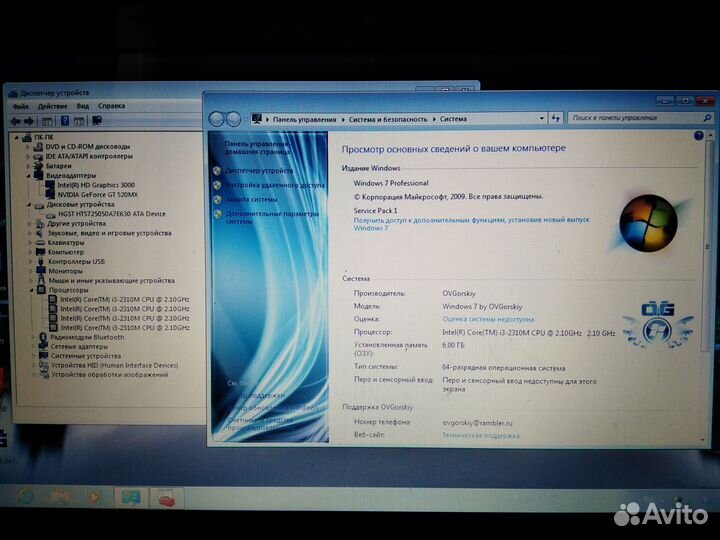Select the first Intel Core i3-2310M entry
This screenshot has height=540, width=720.
[125, 299]
